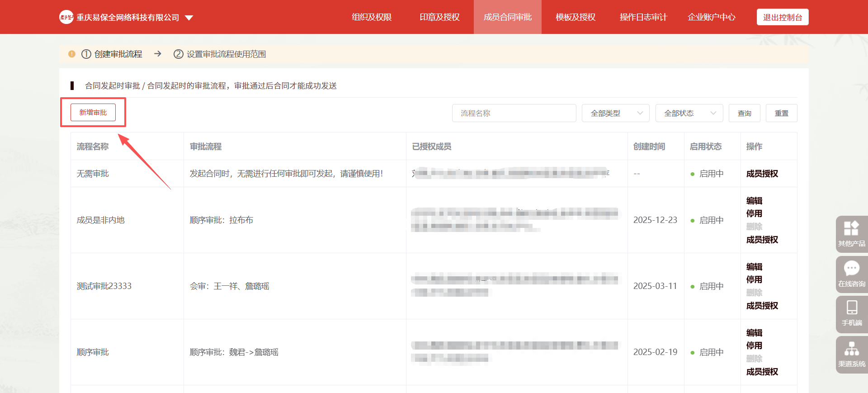Open the 渠道系统 sidebar icon
868x393 pixels.
[851, 349]
